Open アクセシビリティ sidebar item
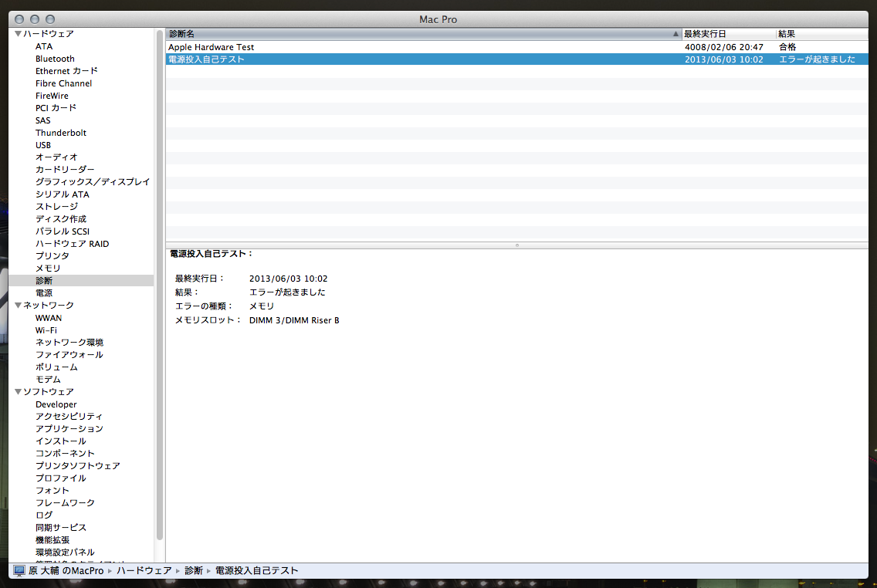Screen dimensions: 877x588 [x=69, y=417]
